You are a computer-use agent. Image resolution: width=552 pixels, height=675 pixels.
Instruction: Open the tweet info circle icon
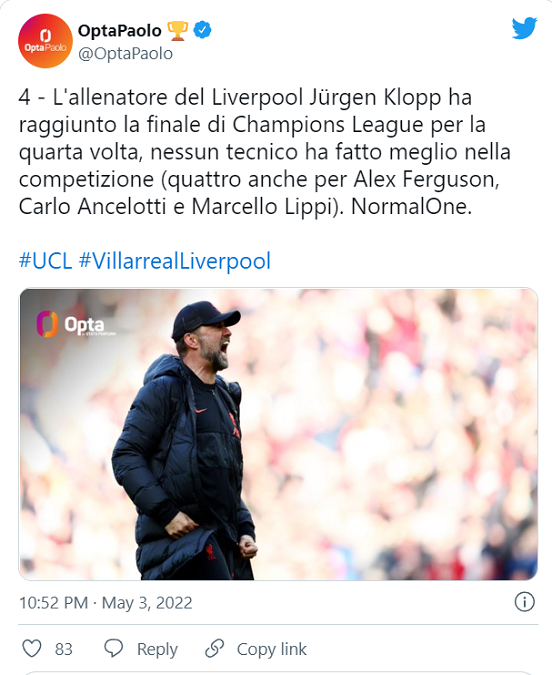point(524,602)
